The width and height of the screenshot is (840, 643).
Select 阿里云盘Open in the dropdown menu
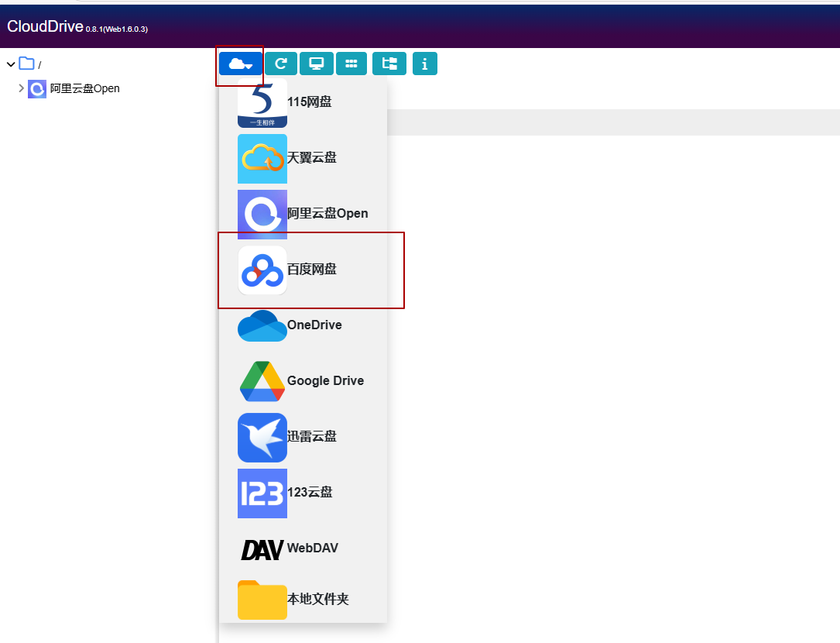tap(327, 214)
